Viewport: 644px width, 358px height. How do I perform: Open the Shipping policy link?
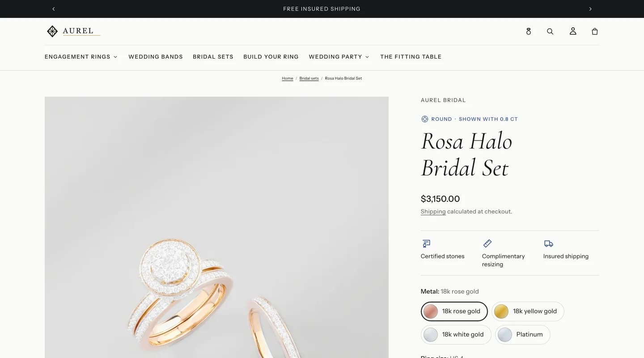433,212
